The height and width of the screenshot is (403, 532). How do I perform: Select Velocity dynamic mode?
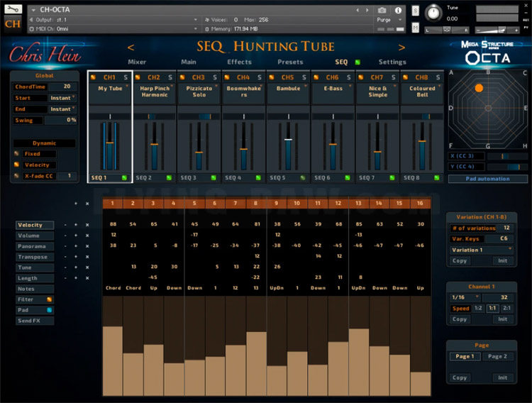(x=16, y=165)
